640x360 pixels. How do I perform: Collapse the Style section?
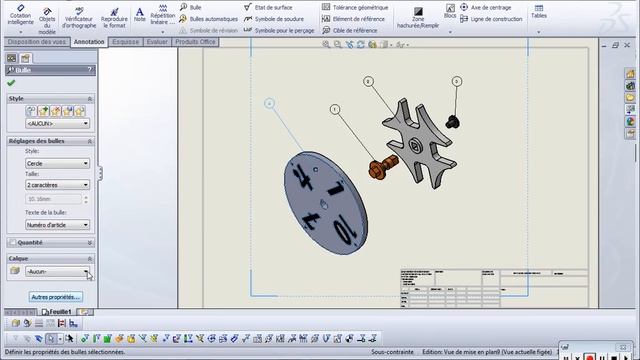click(90, 99)
